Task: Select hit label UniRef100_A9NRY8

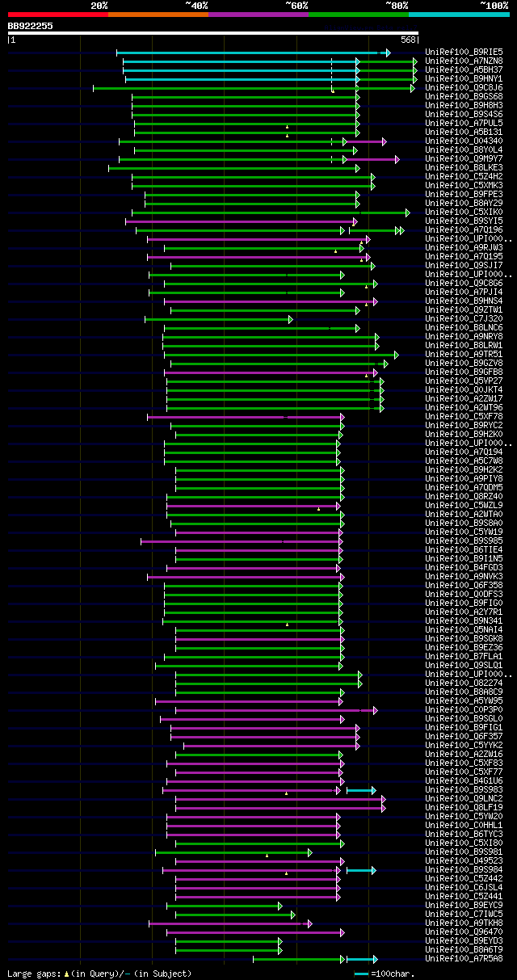Action: [464, 337]
